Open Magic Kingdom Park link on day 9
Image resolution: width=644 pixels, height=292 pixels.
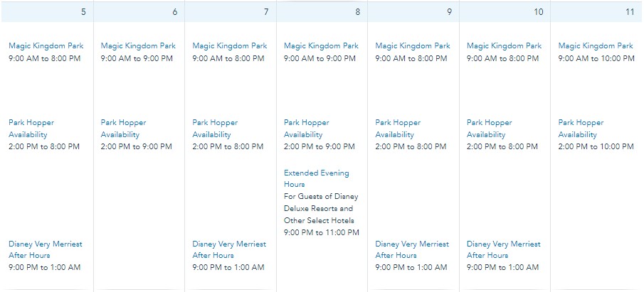point(413,46)
